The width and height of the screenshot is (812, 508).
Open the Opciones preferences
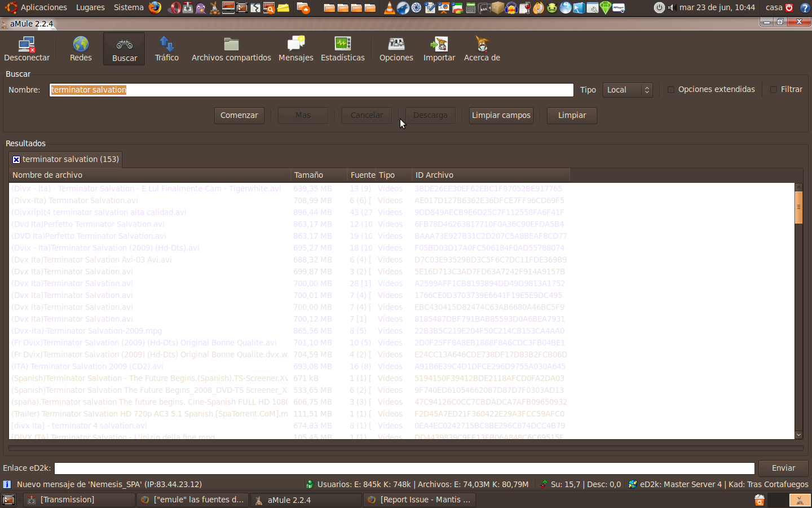(396, 49)
